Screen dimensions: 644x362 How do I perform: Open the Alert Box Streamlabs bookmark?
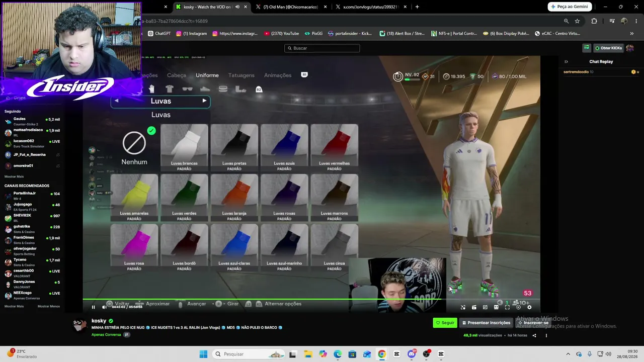402,34
